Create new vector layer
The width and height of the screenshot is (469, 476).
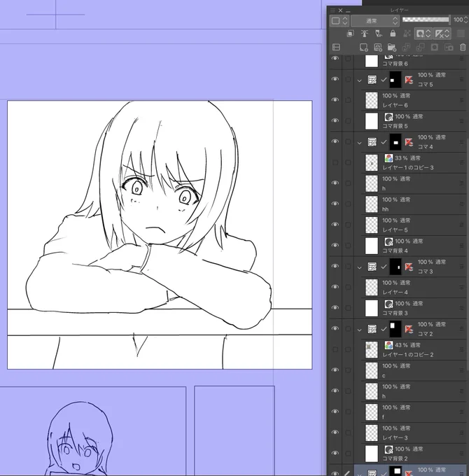[377, 48]
